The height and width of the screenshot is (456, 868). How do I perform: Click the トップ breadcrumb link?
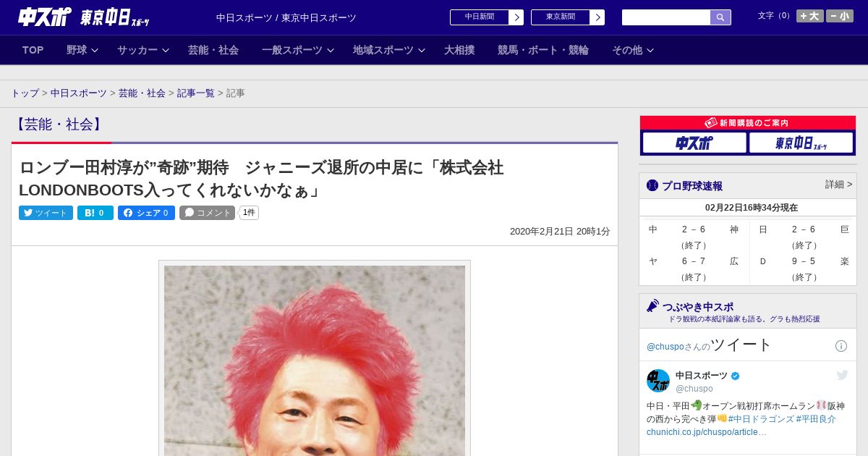(25, 93)
